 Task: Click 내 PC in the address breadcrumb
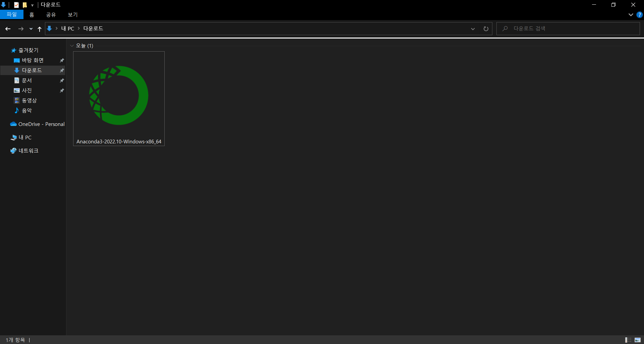click(67, 28)
